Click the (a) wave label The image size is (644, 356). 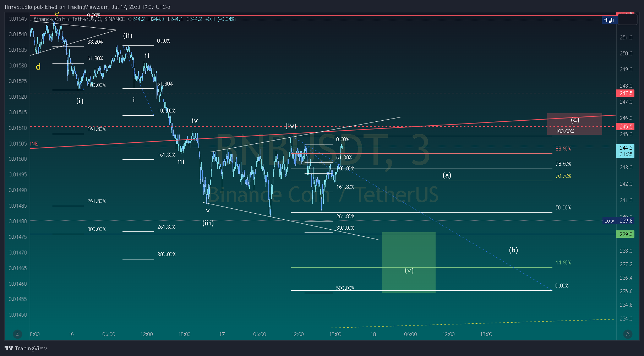click(447, 175)
